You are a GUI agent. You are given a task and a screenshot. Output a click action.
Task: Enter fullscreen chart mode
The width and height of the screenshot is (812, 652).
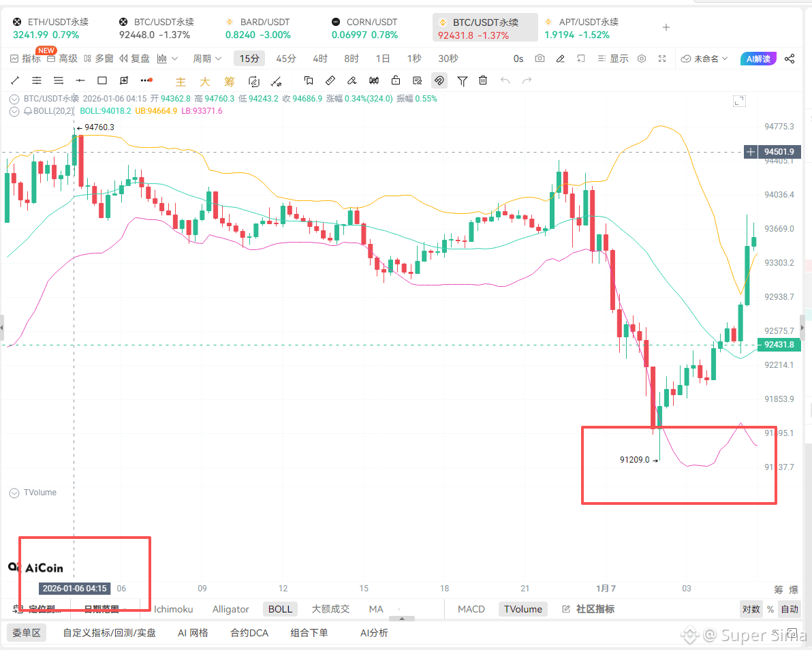coord(662,59)
